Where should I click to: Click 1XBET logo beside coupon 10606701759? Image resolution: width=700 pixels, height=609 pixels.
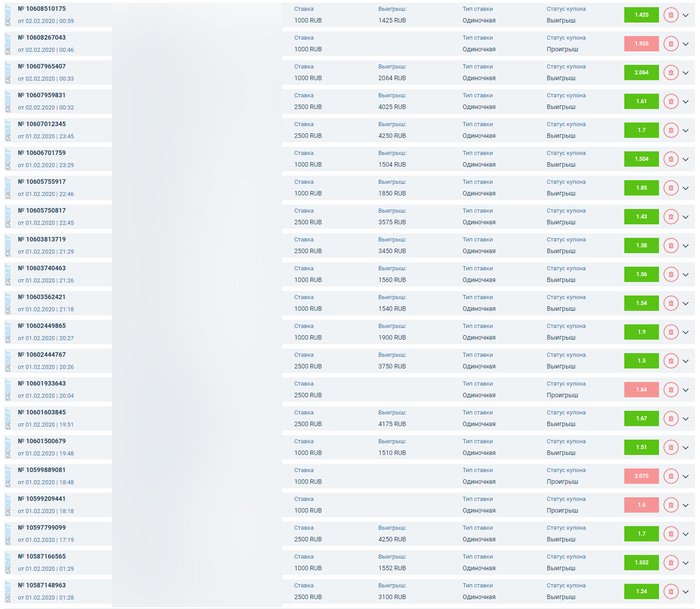pyautogui.click(x=8, y=159)
